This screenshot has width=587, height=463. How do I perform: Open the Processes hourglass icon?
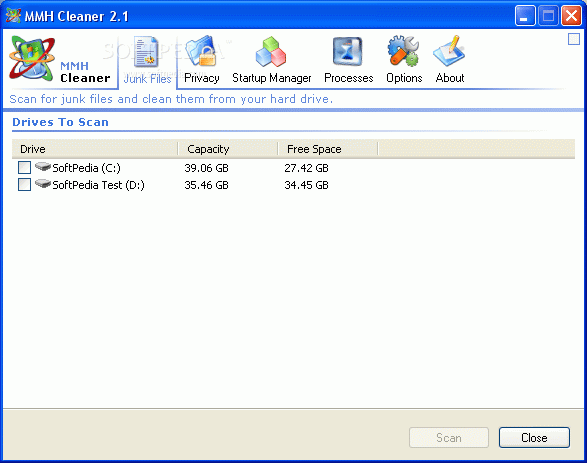[x=347, y=52]
